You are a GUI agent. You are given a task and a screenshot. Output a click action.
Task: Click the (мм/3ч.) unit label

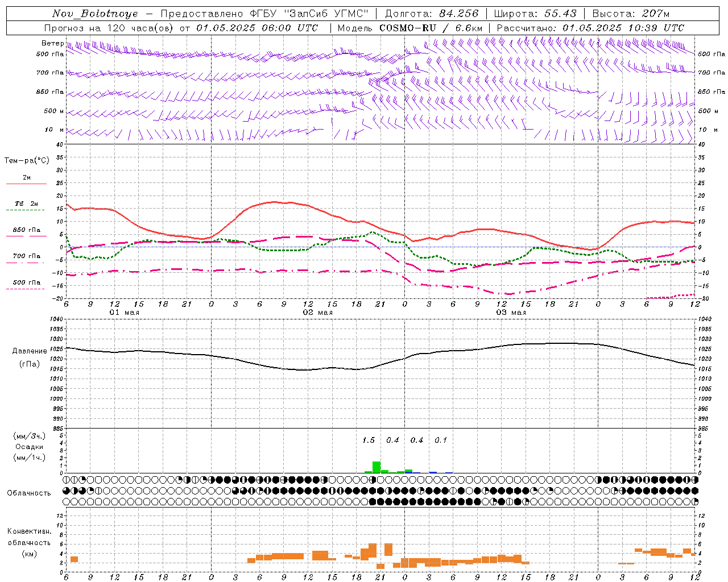click(x=29, y=436)
